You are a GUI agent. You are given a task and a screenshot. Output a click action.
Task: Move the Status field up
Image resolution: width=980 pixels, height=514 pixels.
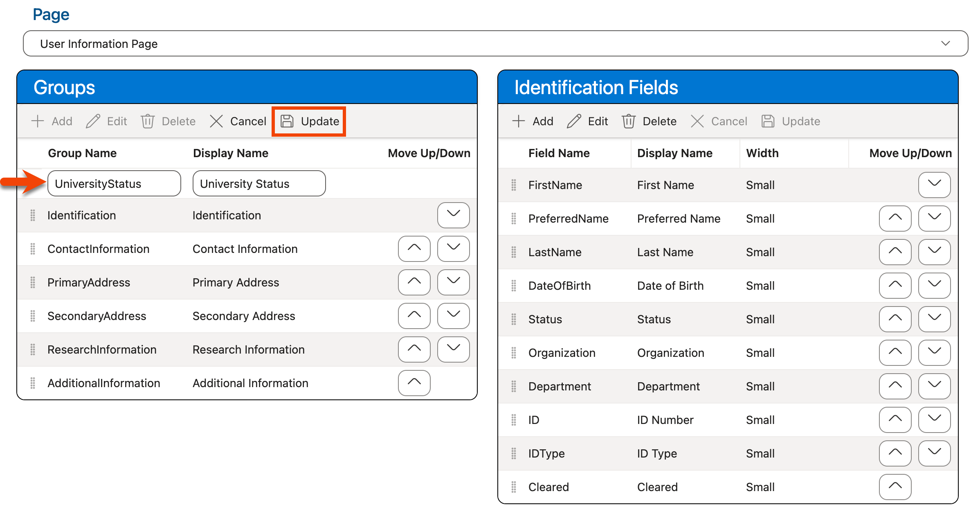(895, 319)
